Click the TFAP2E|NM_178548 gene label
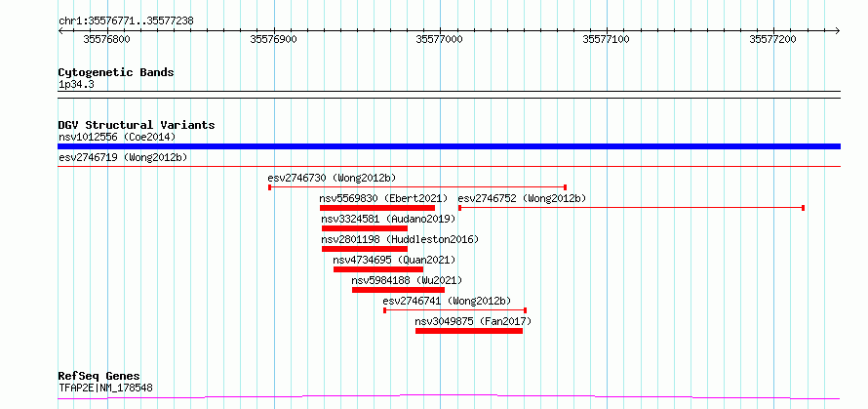This screenshot has height=409, width=868. click(x=105, y=388)
